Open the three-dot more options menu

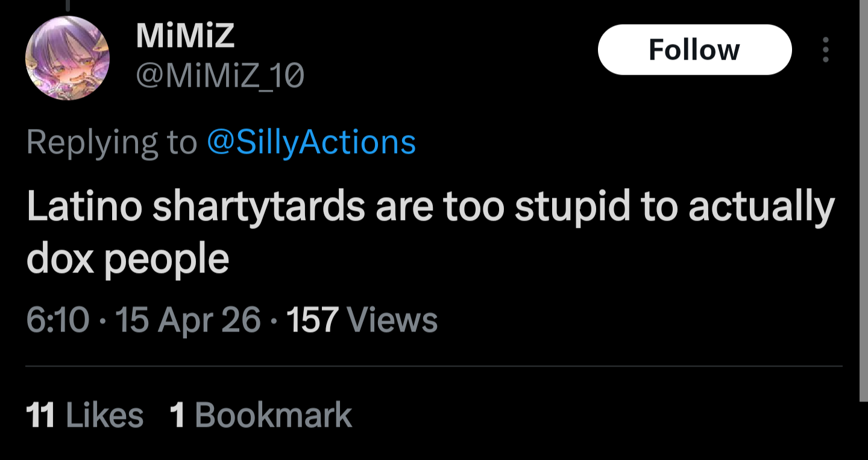pyautogui.click(x=826, y=49)
